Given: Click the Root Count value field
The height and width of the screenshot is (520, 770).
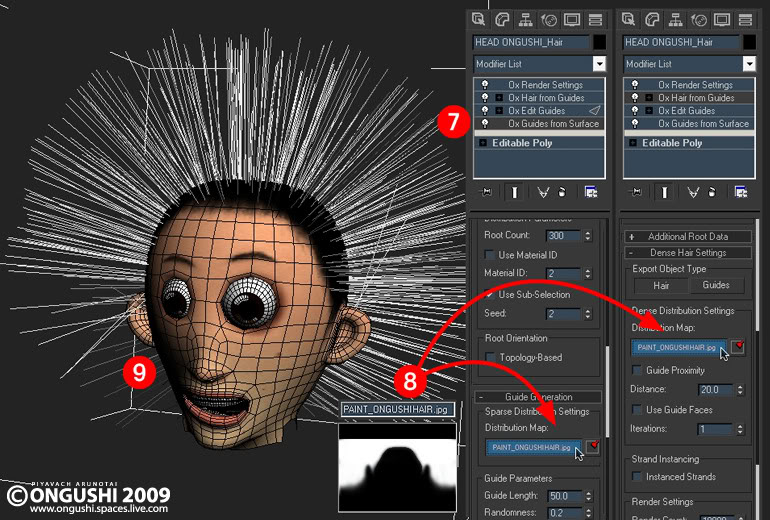Looking at the screenshot, I should [563, 236].
